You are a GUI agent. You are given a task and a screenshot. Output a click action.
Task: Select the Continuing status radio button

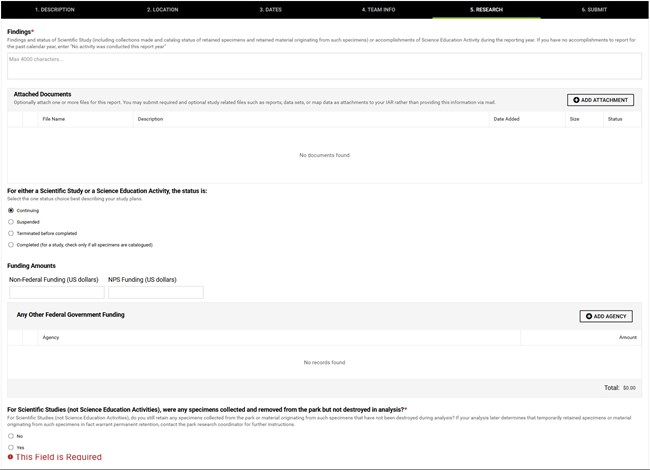click(x=11, y=211)
